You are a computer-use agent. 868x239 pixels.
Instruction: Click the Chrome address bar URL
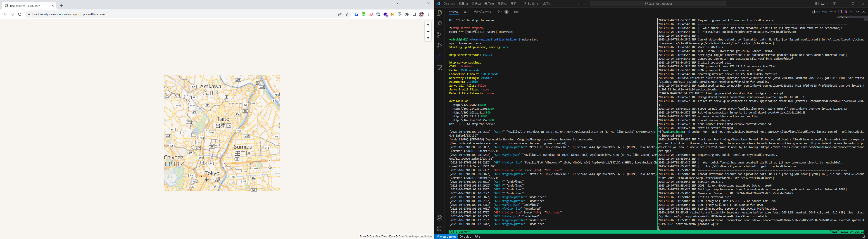pyautogui.click(x=68, y=14)
